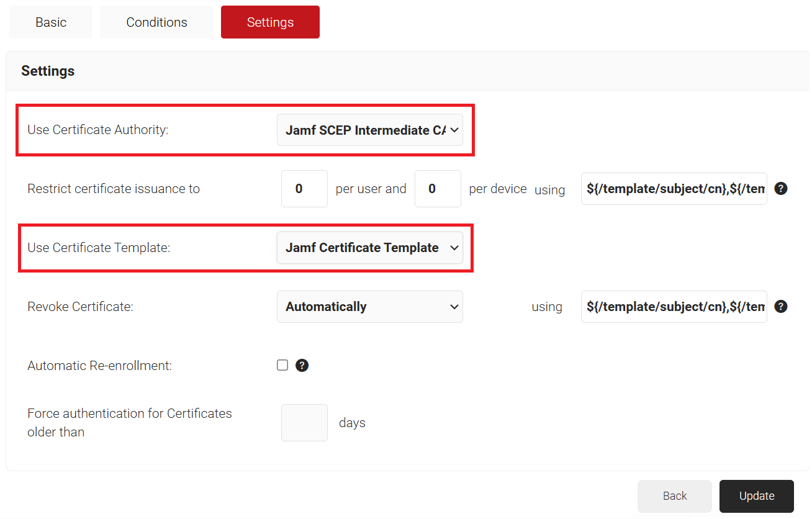Enable the Automatic Re-enrollment checkbox
812x519 pixels.
coord(282,365)
